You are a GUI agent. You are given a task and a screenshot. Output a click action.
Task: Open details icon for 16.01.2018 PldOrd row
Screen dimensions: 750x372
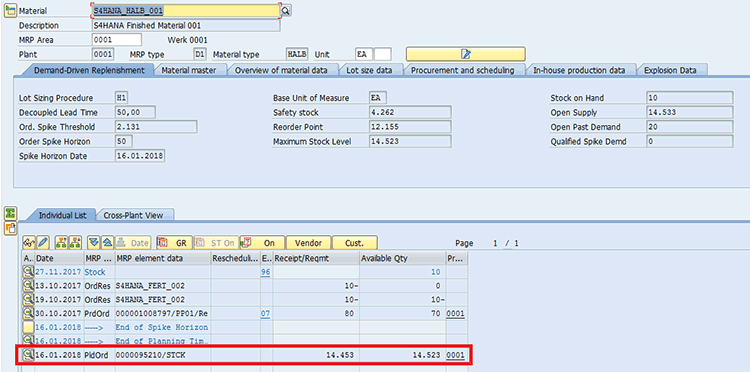click(x=29, y=355)
